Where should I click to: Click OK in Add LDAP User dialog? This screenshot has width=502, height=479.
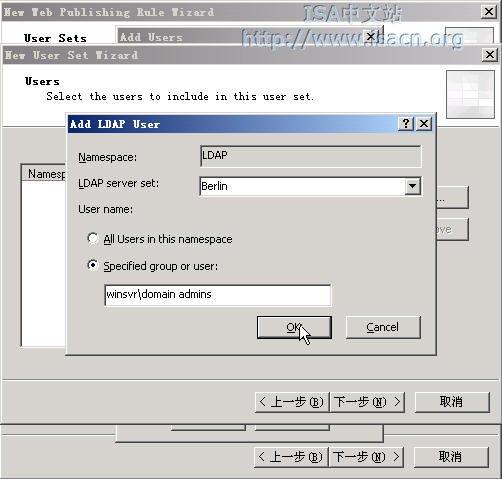click(x=294, y=327)
